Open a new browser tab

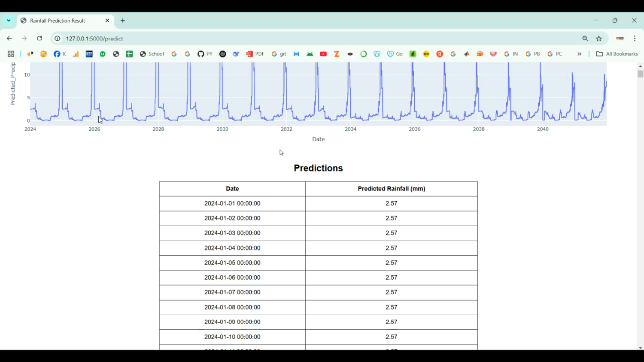coord(123,21)
